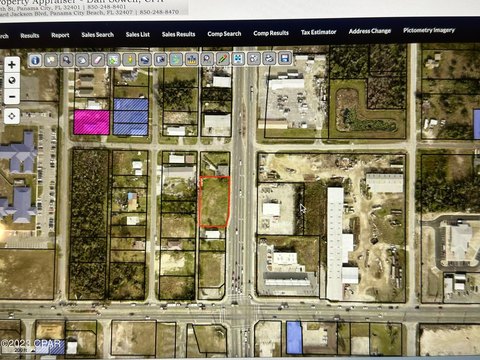Open the Results tab
This screenshot has width=480, height=360.
30,35
